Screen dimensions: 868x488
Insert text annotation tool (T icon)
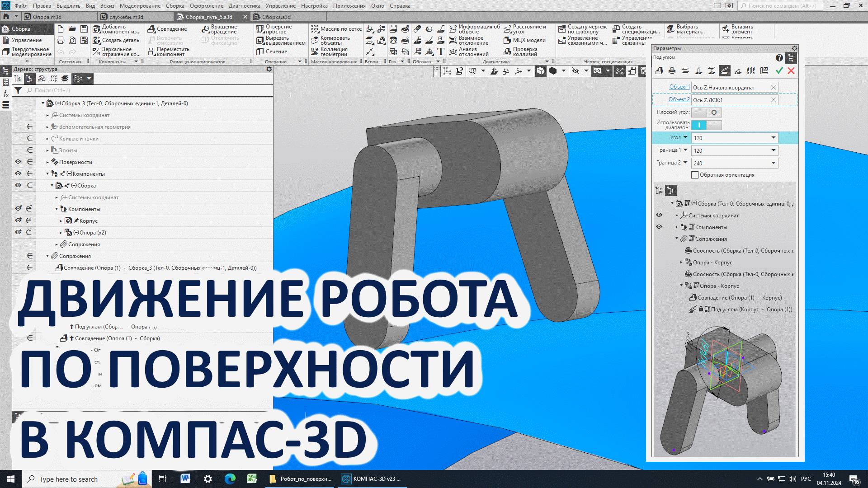[x=441, y=52]
